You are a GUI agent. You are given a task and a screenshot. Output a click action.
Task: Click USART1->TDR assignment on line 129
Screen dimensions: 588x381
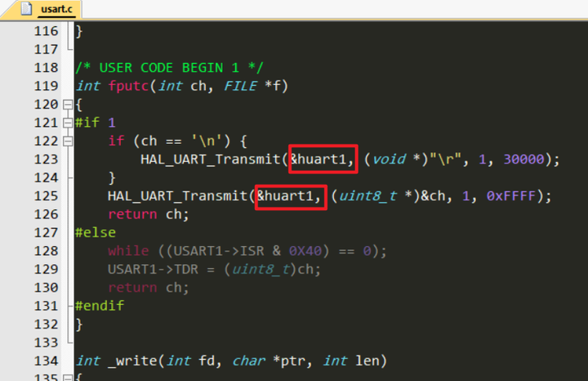(214, 270)
